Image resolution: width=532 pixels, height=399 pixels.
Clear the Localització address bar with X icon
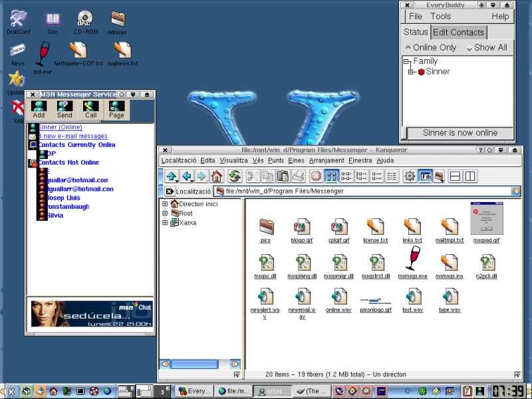pyautogui.click(x=170, y=192)
